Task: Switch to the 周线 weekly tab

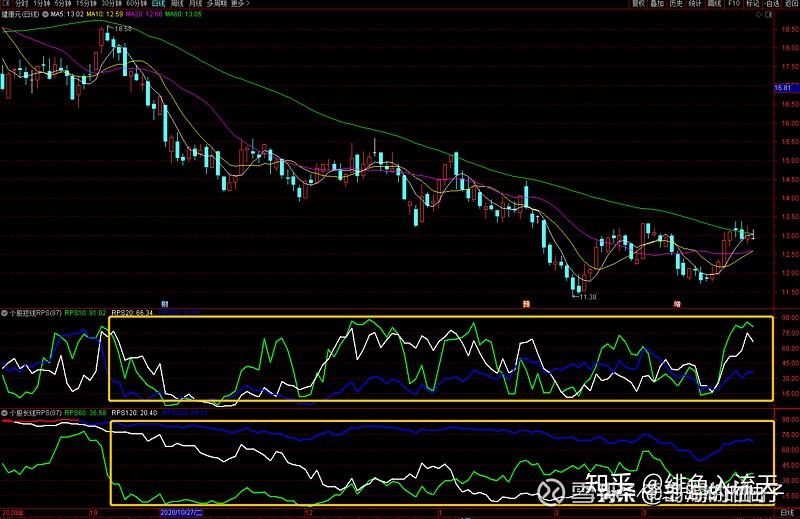Action: [x=177, y=3]
